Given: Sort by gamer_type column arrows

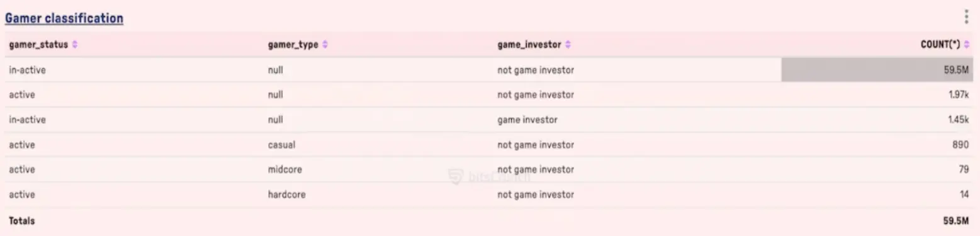Looking at the screenshot, I should tap(325, 45).
